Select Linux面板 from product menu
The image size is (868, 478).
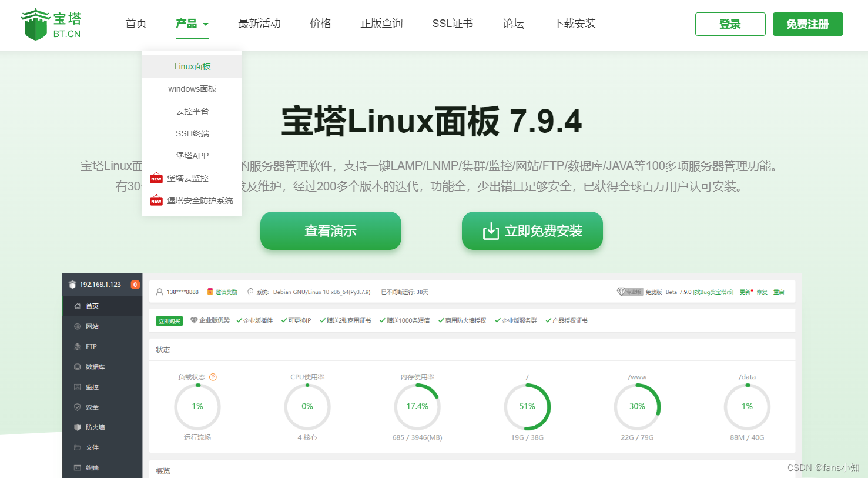tap(192, 66)
